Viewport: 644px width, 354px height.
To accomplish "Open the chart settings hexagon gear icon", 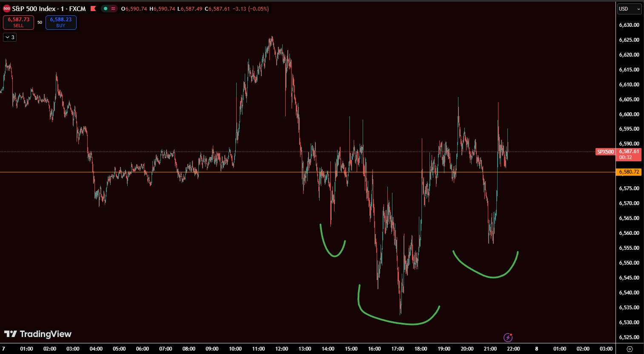I will click(x=630, y=349).
